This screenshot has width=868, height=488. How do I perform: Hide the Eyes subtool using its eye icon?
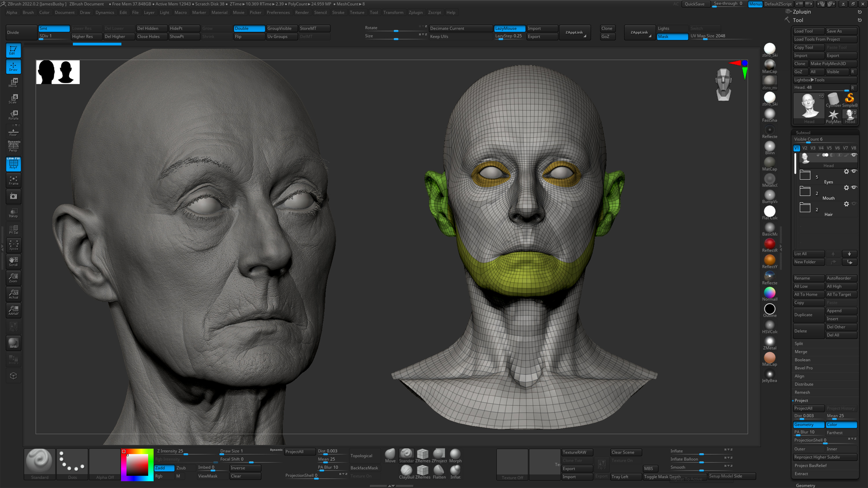point(854,171)
